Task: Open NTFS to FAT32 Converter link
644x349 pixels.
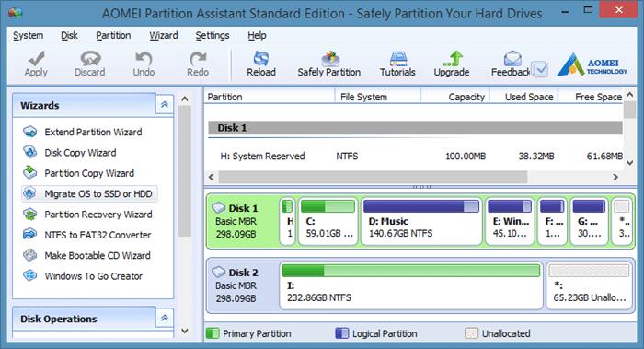Action: click(x=98, y=235)
